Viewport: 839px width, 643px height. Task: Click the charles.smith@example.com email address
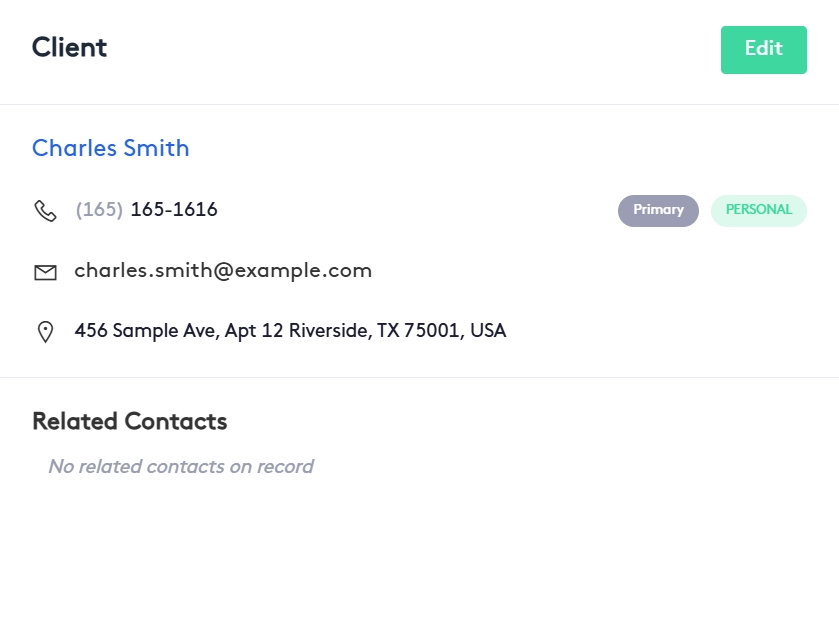pyautogui.click(x=223, y=271)
